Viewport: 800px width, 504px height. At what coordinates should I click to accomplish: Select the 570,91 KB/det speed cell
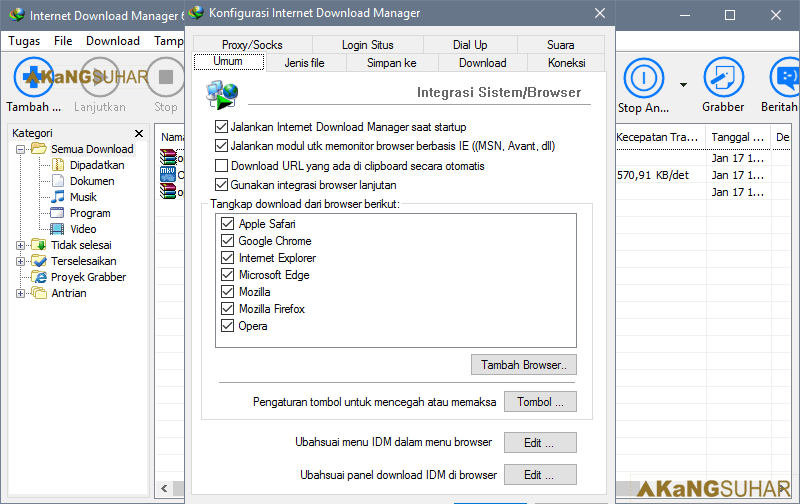tap(653, 175)
